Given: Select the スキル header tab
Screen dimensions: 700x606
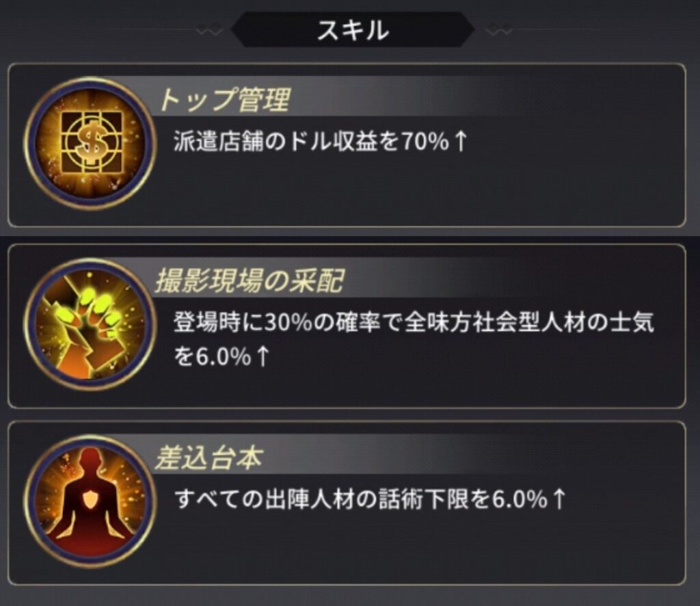Looking at the screenshot, I should click(x=353, y=30).
